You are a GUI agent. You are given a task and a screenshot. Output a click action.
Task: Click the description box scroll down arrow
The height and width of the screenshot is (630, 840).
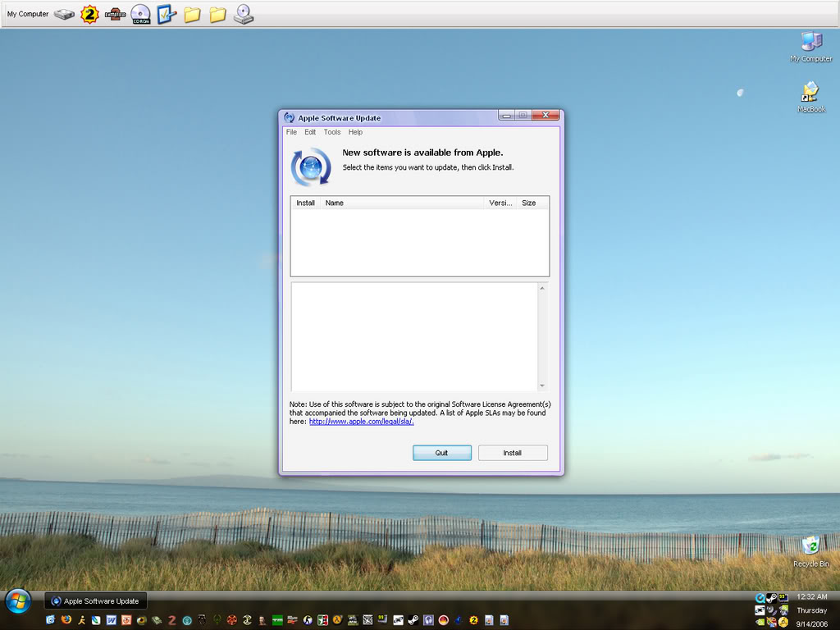[542, 386]
